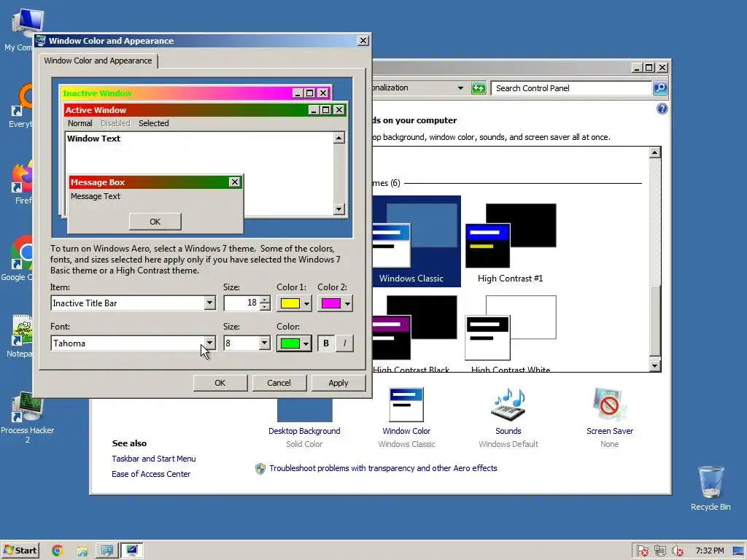Image resolution: width=747 pixels, height=560 pixels.
Task: Click Window Text in the preview area
Action: (x=94, y=139)
